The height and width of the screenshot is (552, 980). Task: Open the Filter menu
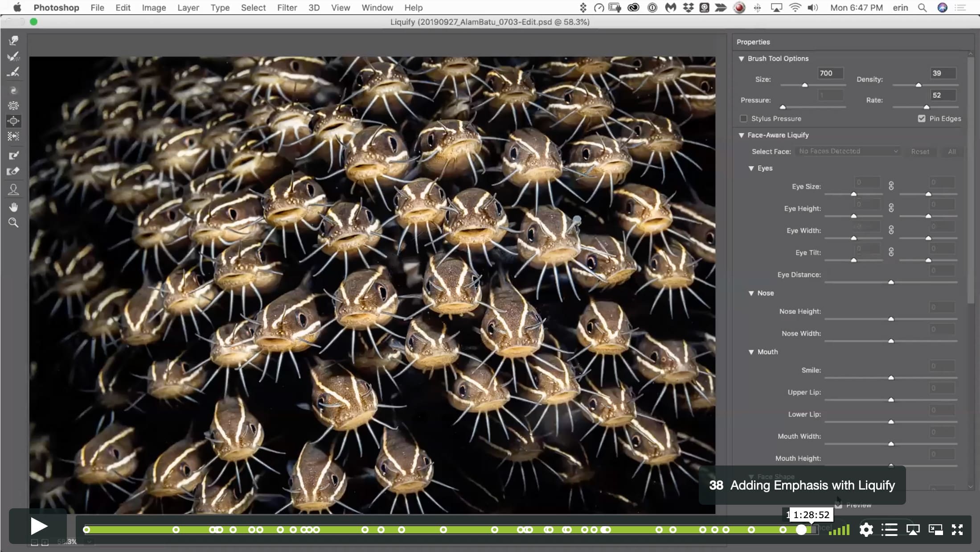pos(287,8)
